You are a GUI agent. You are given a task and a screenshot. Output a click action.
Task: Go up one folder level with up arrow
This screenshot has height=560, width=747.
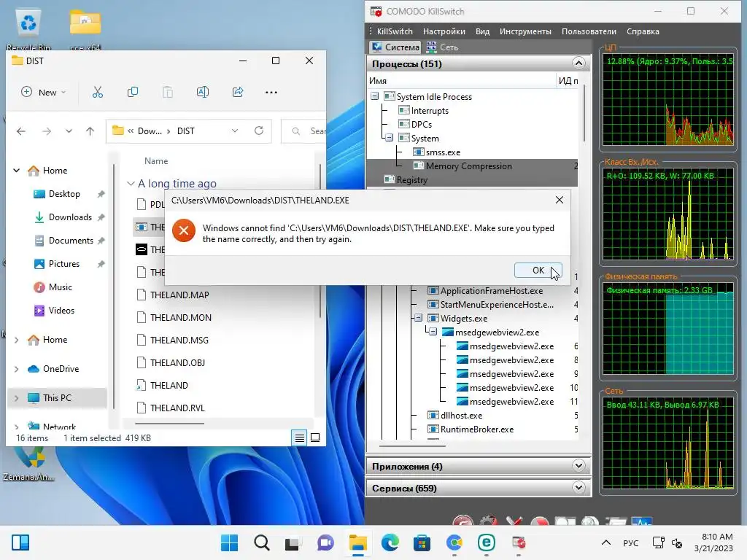(x=90, y=131)
